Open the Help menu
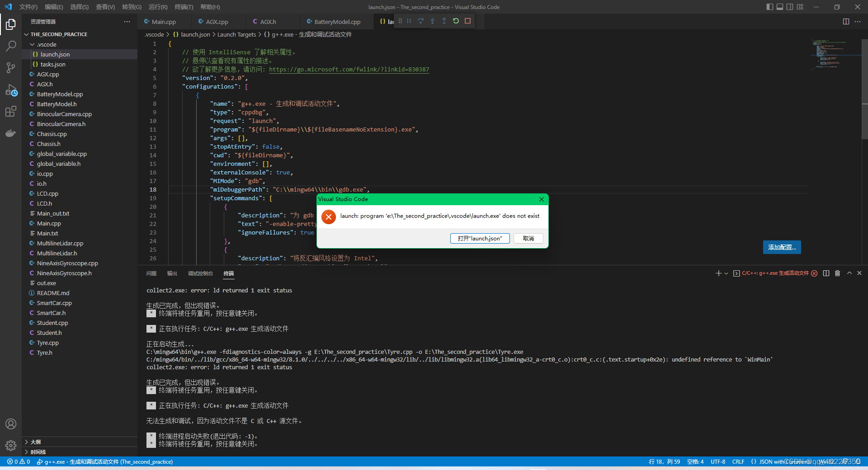 pos(210,7)
